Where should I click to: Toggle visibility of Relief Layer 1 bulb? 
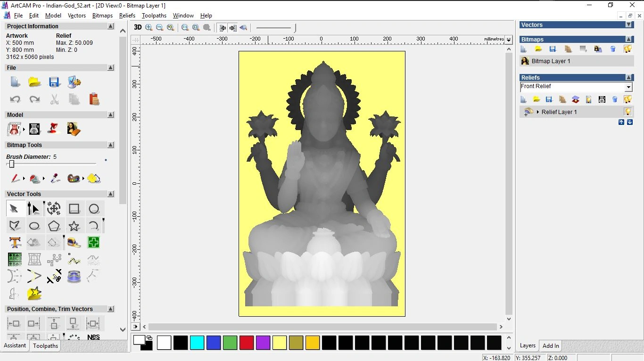628,111
